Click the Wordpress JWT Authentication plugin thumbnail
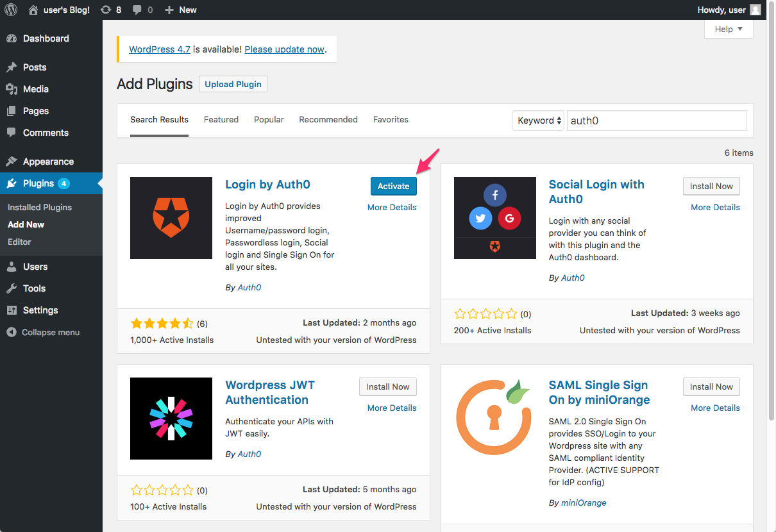The image size is (776, 532). (171, 419)
